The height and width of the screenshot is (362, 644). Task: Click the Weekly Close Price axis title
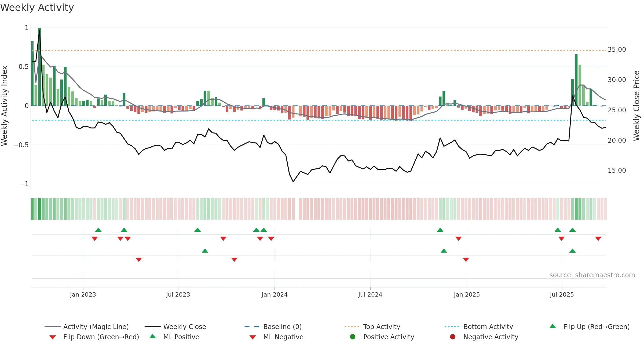[636, 106]
